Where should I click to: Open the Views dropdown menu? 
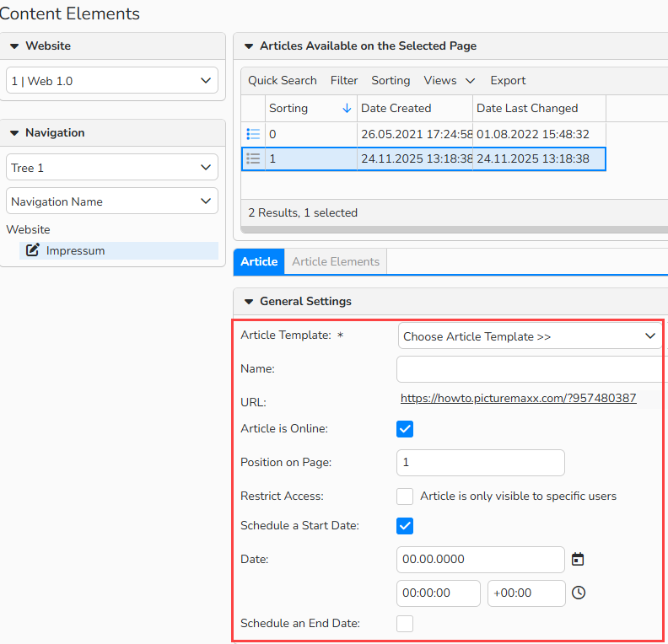click(x=449, y=80)
